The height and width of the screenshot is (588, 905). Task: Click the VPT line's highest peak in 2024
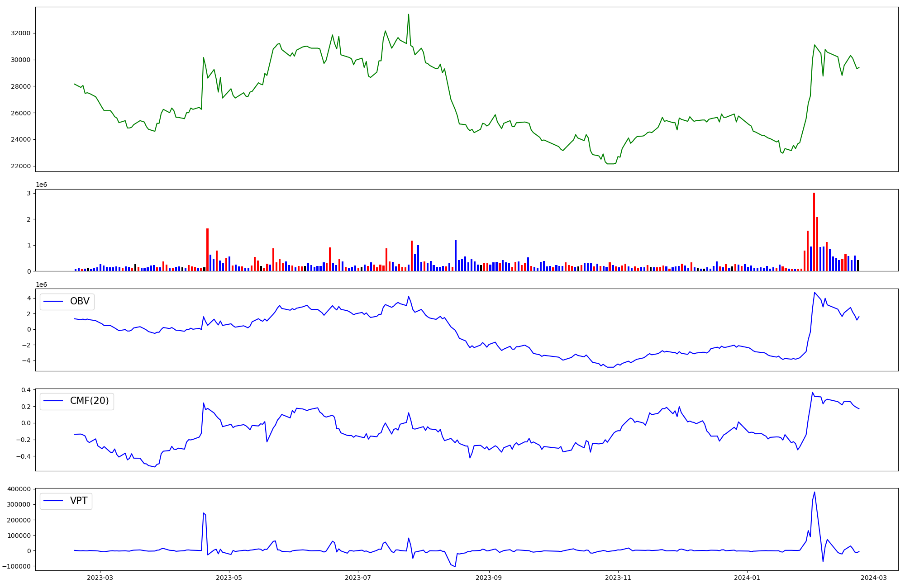[x=814, y=492]
